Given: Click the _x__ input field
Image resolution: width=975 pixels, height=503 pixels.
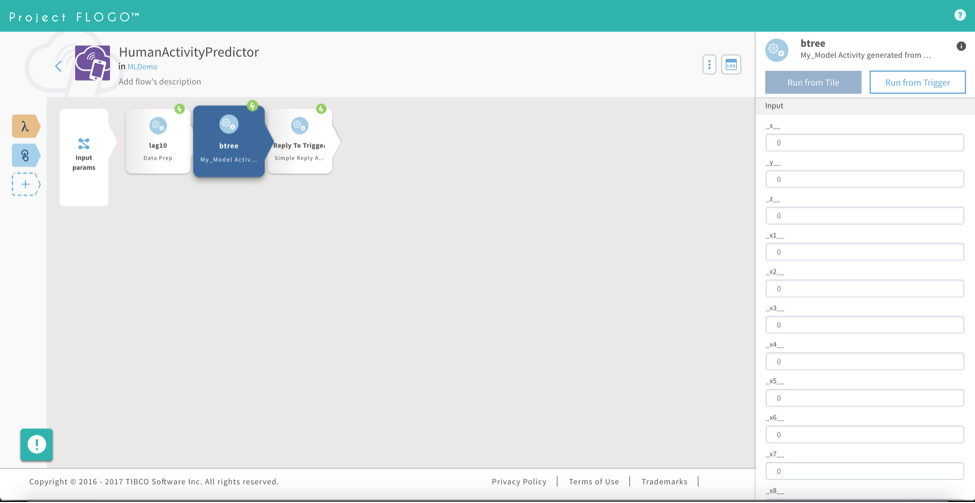Looking at the screenshot, I should point(864,143).
